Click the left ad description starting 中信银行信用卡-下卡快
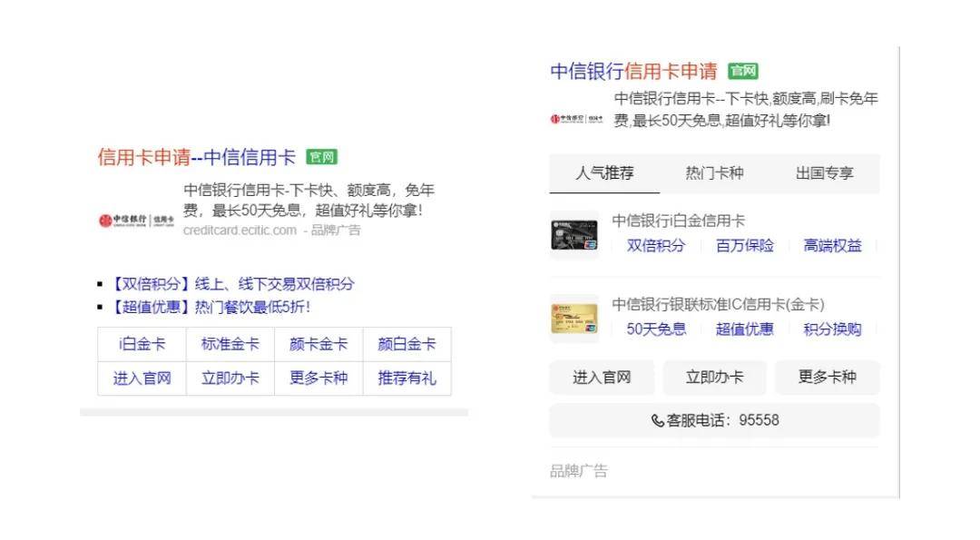This screenshot has width=980, height=540. click(309, 200)
